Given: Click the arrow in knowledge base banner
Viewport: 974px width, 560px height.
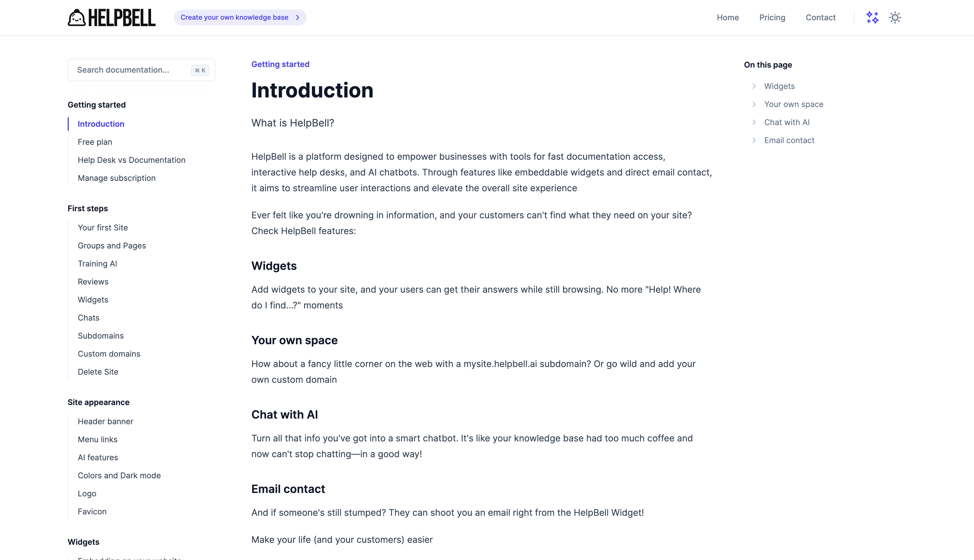Looking at the screenshot, I should [x=298, y=18].
